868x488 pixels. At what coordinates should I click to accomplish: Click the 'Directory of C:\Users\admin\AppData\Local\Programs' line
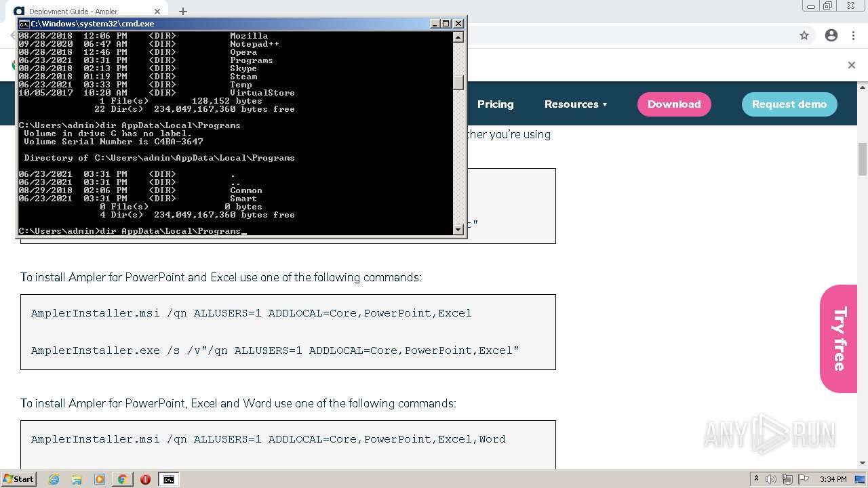click(159, 158)
